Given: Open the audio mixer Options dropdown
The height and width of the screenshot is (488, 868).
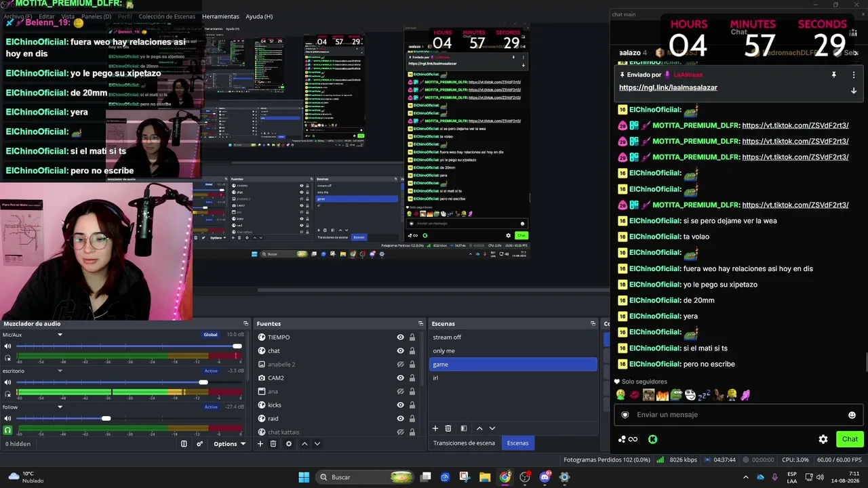Looking at the screenshot, I should 229,444.
